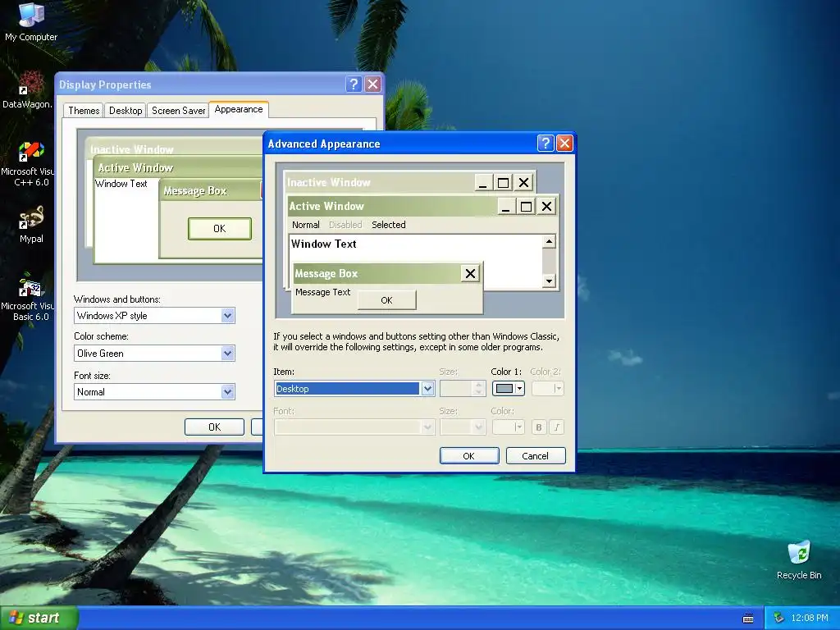Click OK in Advanced Appearance dialog
Screen dimensions: 840x630
click(x=469, y=456)
